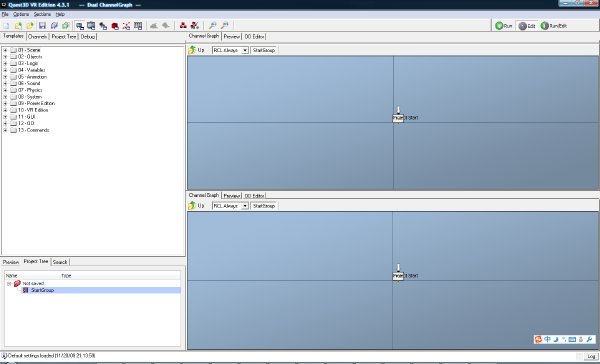Switch to the Debug tab
The height and width of the screenshot is (364, 600).
pos(88,37)
